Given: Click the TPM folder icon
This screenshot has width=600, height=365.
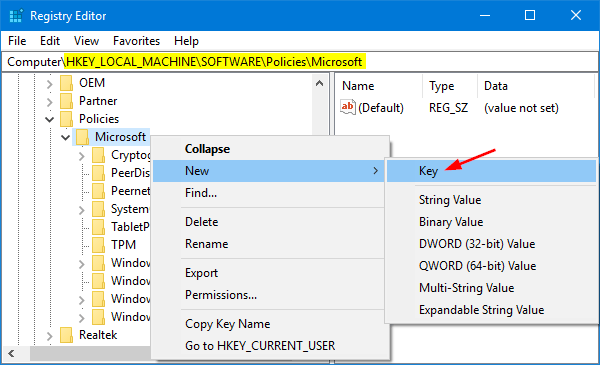Looking at the screenshot, I should coord(98,245).
